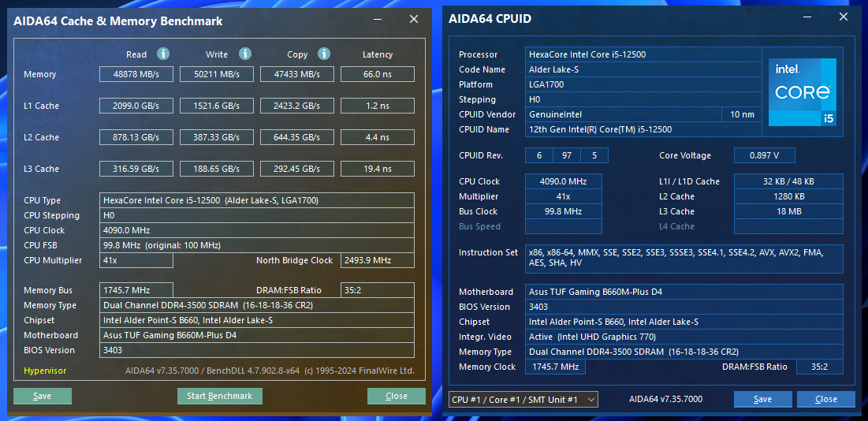The width and height of the screenshot is (868, 421).
Task: Click the CPU Type field in benchmark window
Action: 257,200
